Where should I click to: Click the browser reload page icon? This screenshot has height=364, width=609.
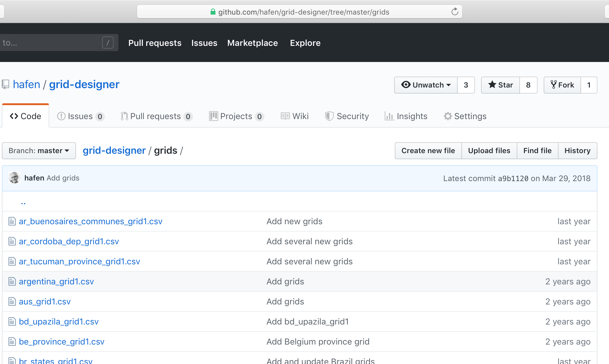pyautogui.click(x=455, y=12)
